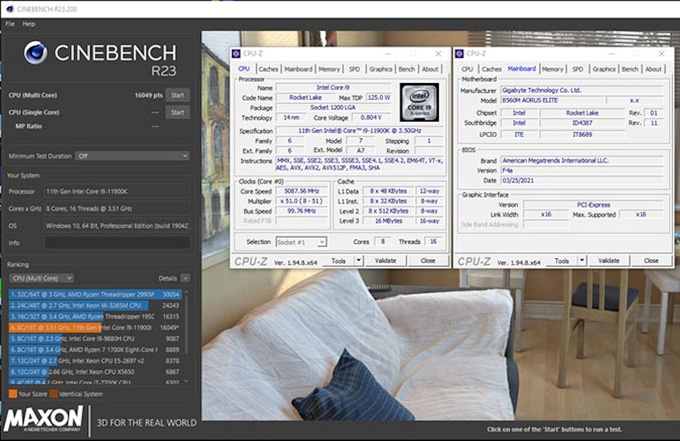This screenshot has height=441, width=680.
Task: Switch to Memory tab in left CPU-Z window
Action: click(x=329, y=69)
